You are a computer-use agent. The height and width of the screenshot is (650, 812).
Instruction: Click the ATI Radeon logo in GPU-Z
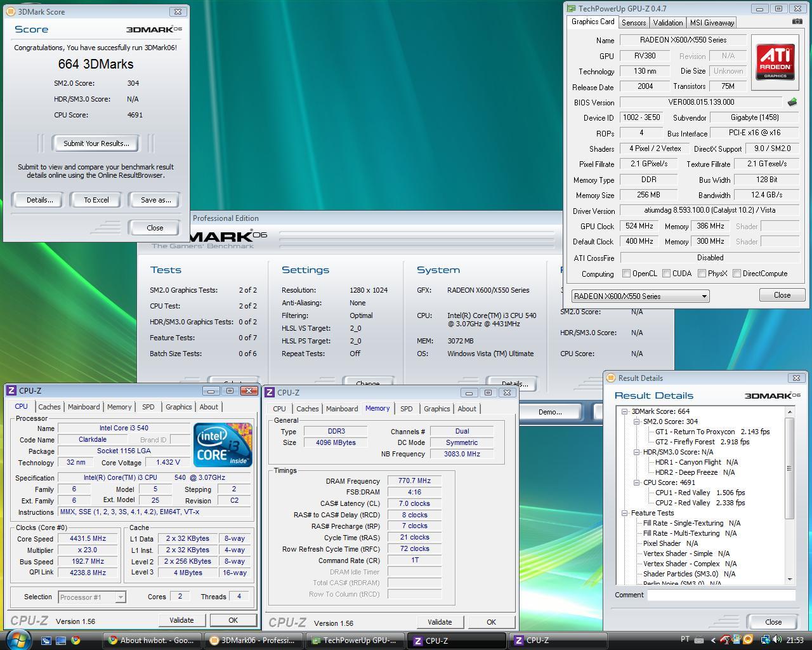(775, 62)
